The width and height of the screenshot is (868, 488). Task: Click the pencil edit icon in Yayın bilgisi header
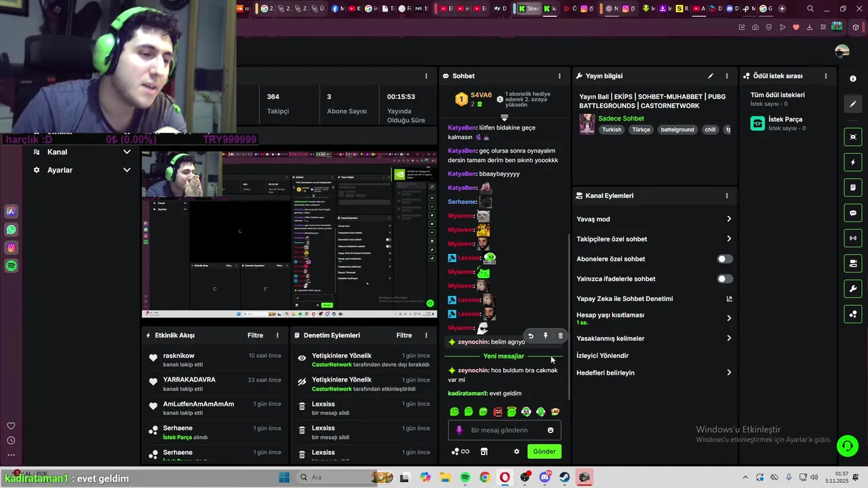711,76
